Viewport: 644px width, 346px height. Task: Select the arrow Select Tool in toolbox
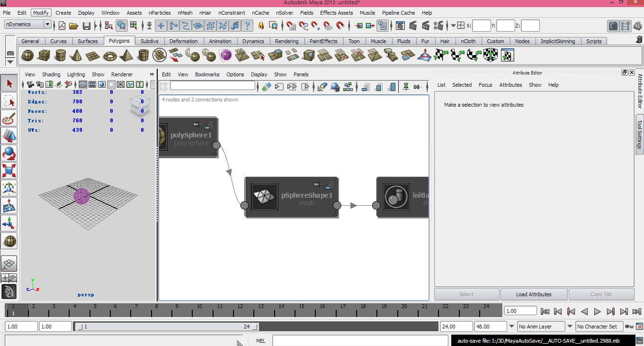point(9,84)
